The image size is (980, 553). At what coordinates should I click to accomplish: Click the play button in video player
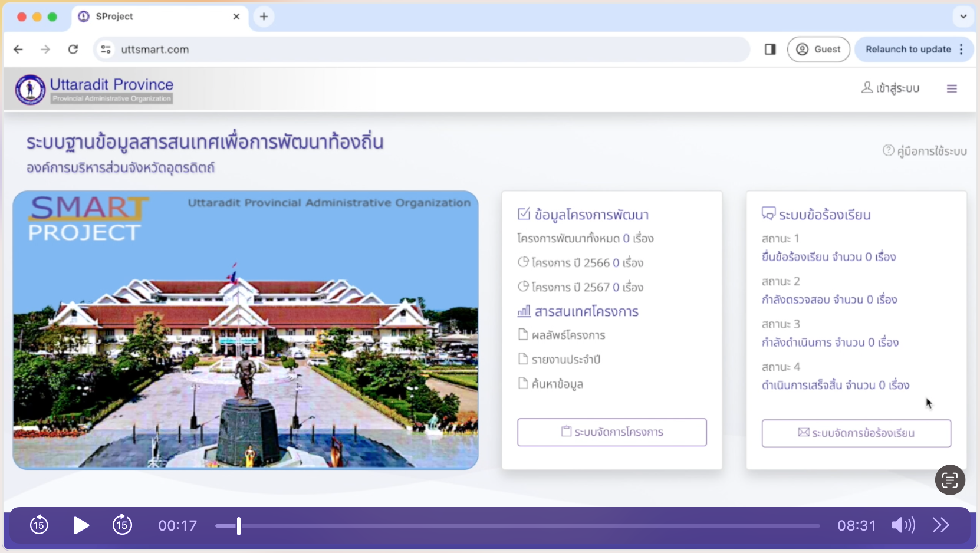coord(81,525)
